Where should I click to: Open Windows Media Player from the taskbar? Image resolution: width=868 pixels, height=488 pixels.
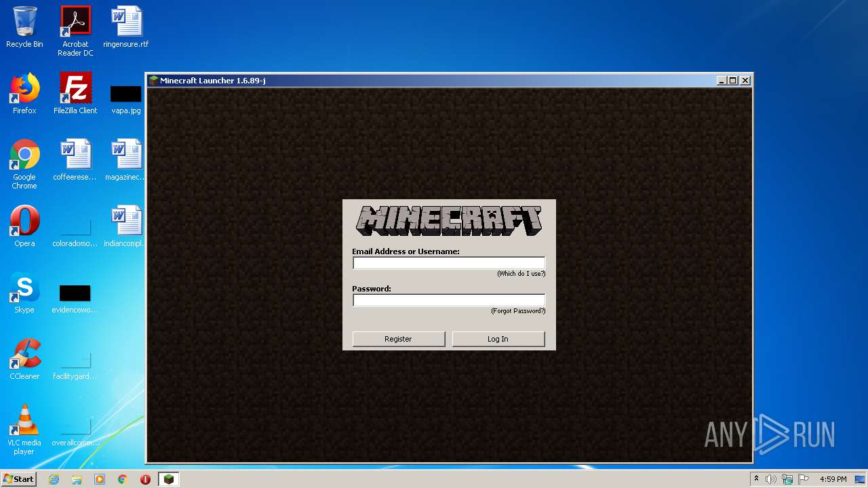(x=100, y=479)
